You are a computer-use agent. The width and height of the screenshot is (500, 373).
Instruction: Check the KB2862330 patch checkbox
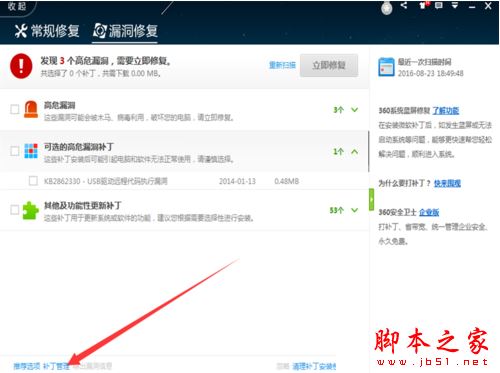tap(33, 181)
